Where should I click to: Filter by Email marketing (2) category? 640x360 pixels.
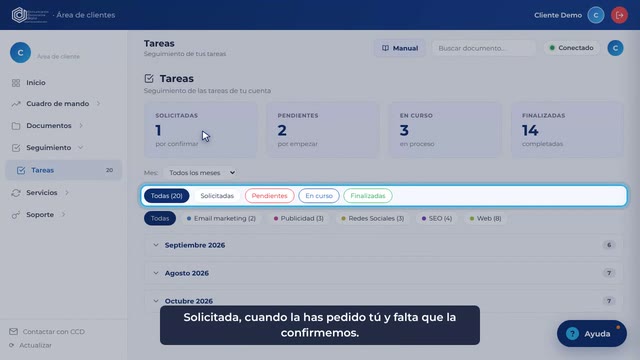point(221,218)
